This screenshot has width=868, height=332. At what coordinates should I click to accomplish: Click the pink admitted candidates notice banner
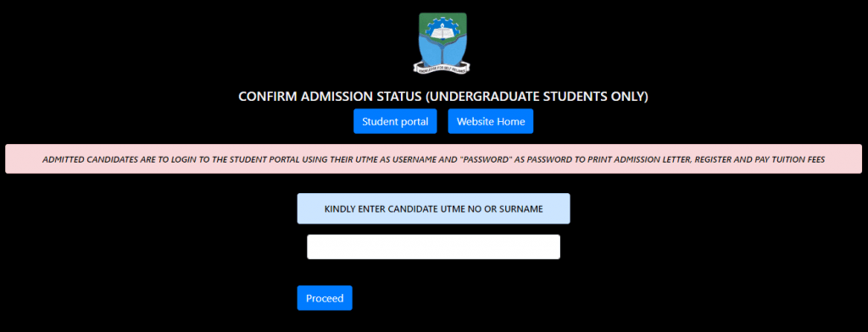433,159
